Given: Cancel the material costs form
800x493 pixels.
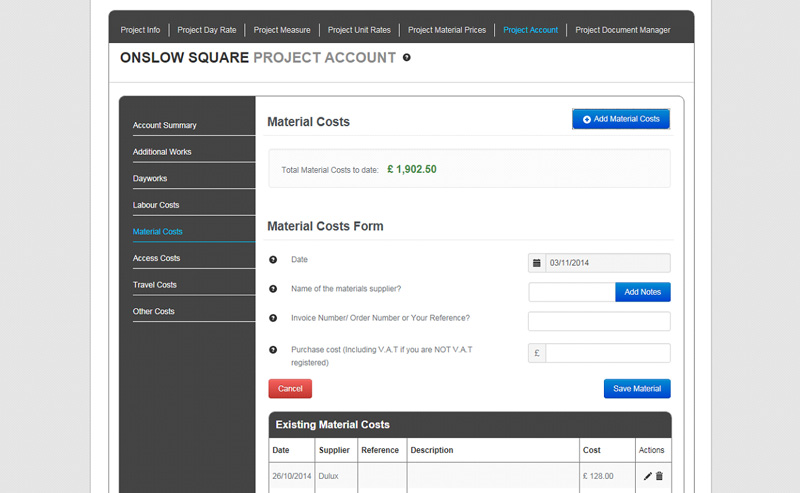Looking at the screenshot, I should (x=290, y=388).
